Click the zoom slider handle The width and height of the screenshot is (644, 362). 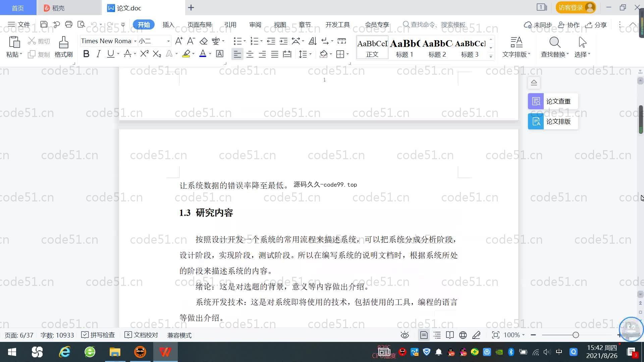576,335
